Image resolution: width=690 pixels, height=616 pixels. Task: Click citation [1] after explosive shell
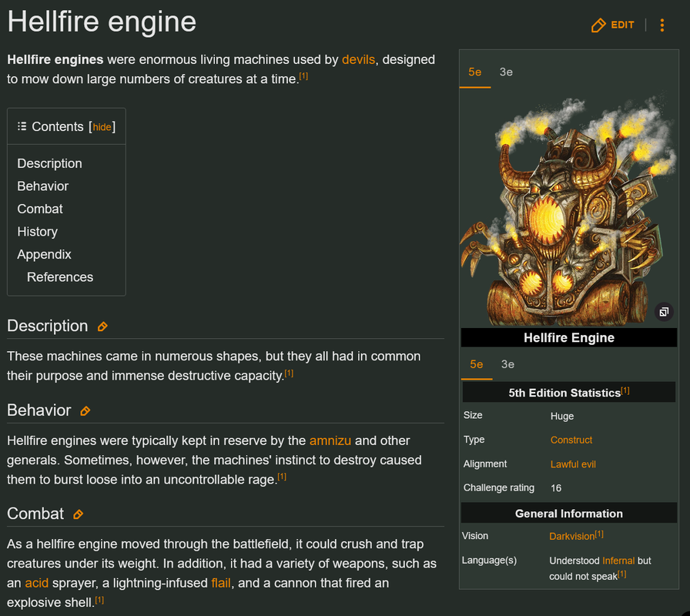[99, 600]
